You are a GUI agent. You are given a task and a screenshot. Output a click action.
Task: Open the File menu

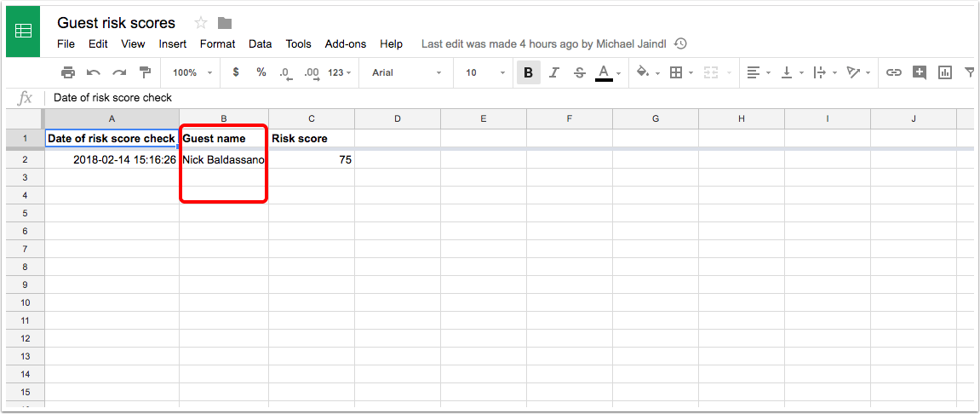66,43
